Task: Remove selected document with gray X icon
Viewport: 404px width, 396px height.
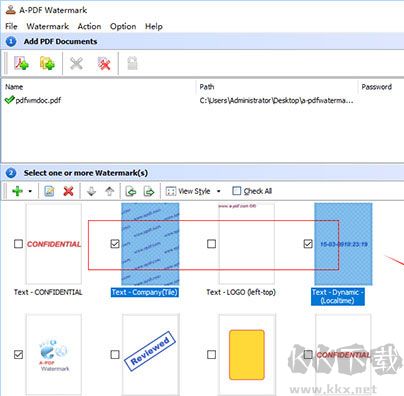Action: click(76, 63)
